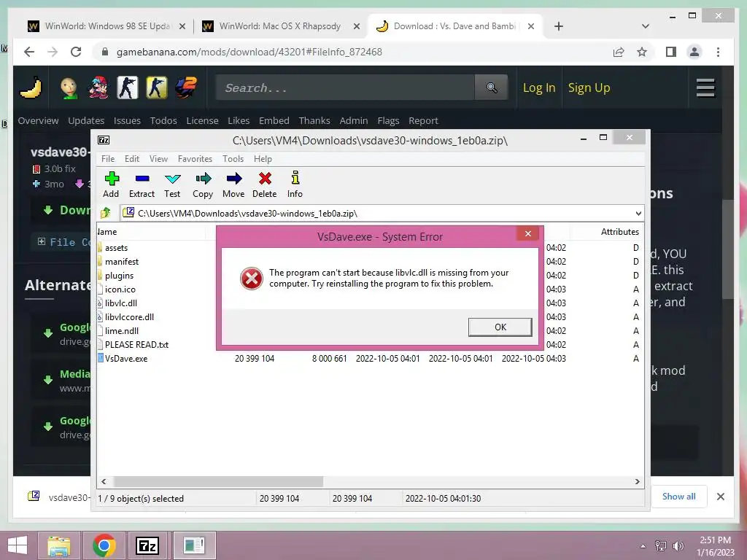Click the Test toolbar icon

pyautogui.click(x=172, y=184)
